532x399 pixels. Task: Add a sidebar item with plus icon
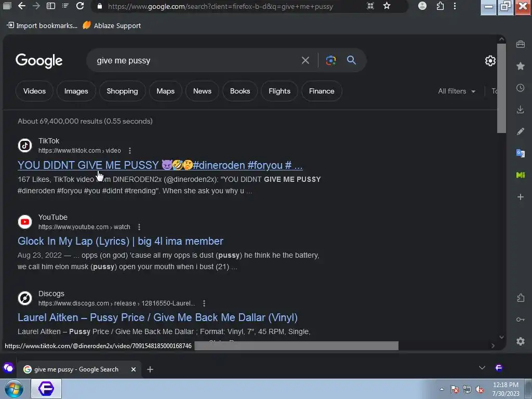[x=521, y=197]
